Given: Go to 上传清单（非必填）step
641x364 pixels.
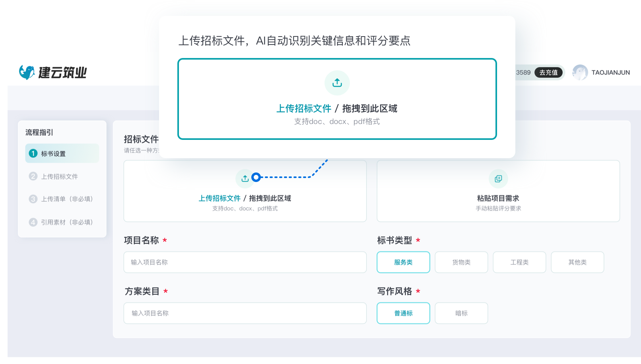Looking at the screenshot, I should click(66, 199).
